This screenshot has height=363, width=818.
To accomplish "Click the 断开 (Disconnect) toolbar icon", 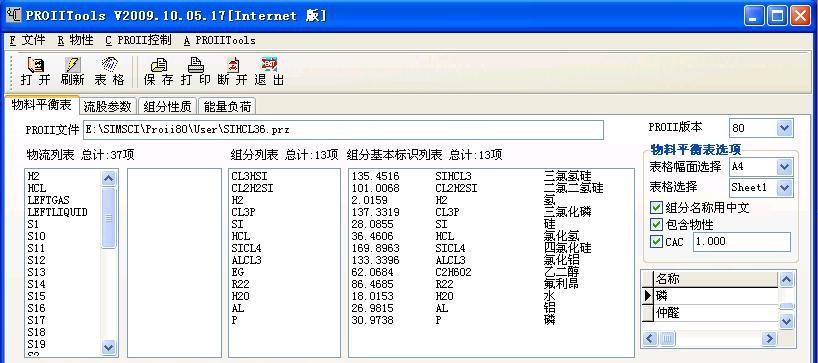I will [x=233, y=71].
